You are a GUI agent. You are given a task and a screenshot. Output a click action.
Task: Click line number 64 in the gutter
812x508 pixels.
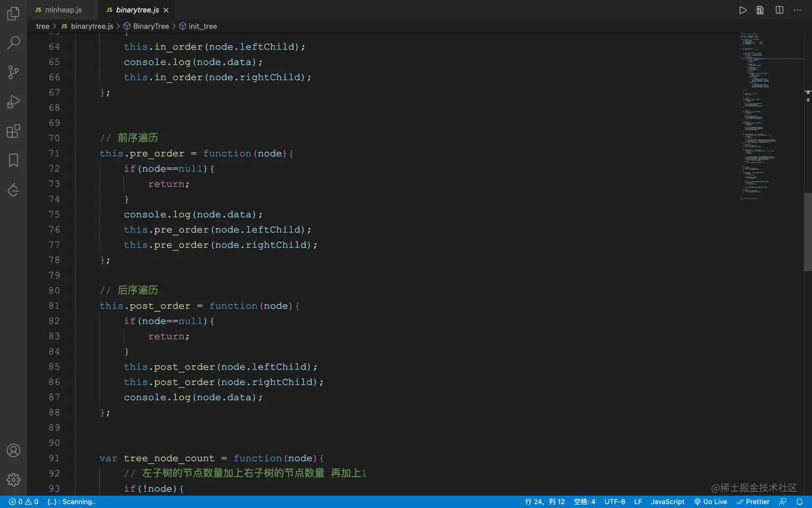pyautogui.click(x=54, y=47)
